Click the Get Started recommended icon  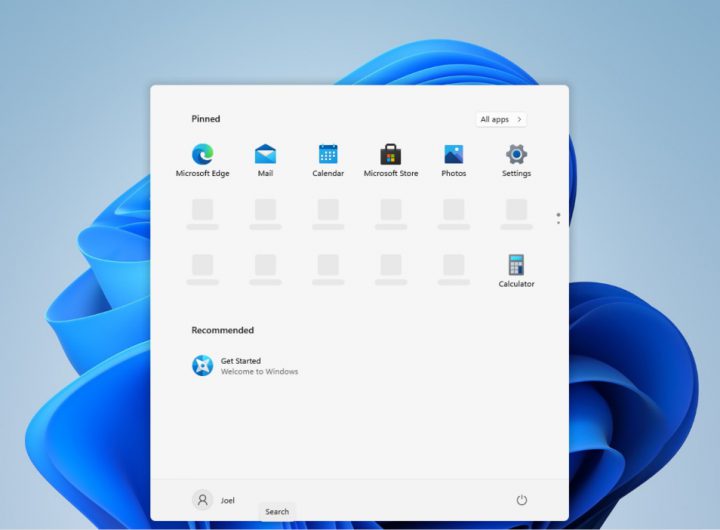(203, 366)
